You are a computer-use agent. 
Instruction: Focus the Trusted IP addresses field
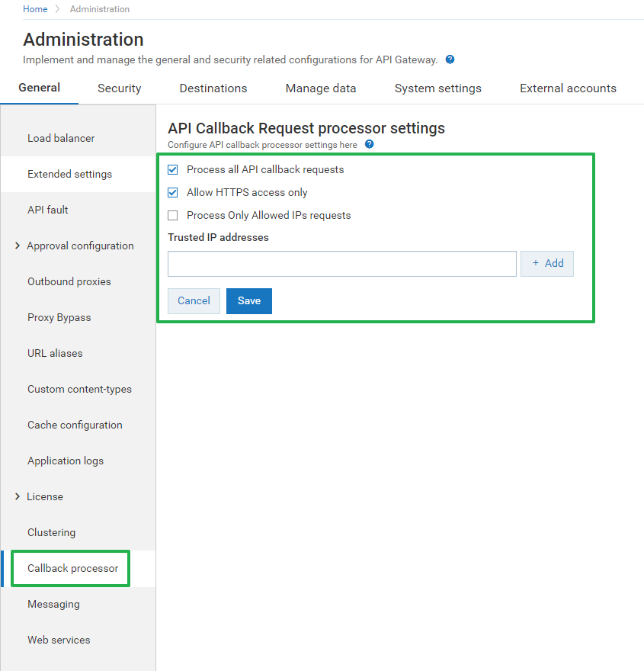pos(342,264)
